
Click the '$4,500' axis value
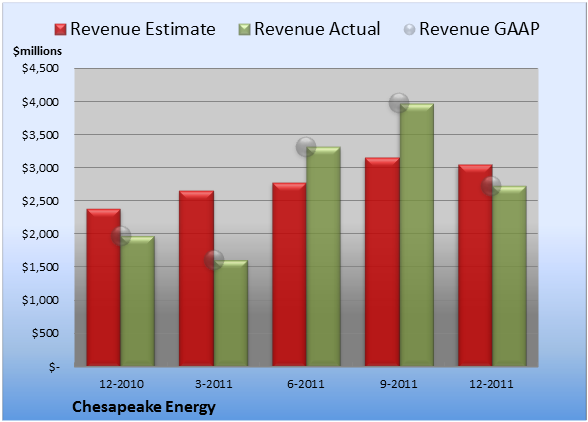40,68
